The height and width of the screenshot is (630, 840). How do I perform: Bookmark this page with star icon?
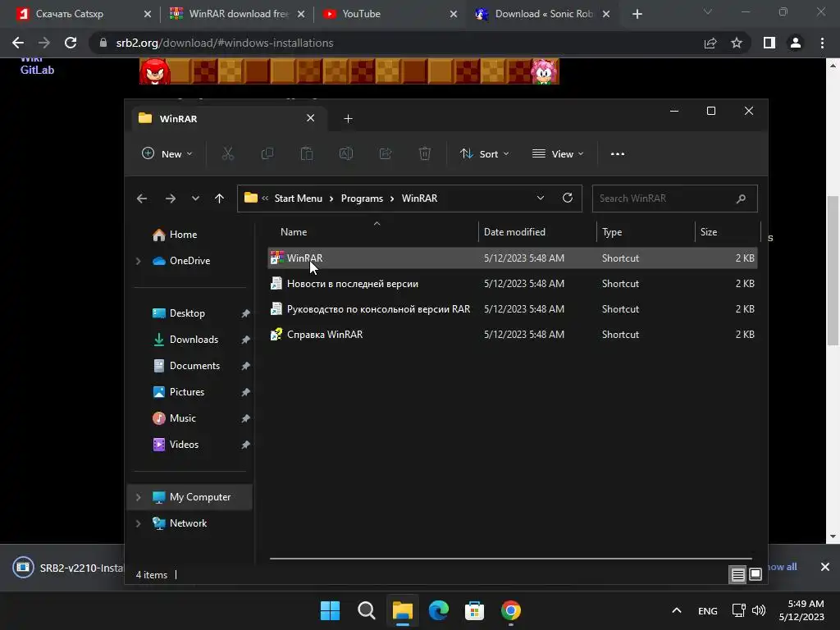[x=737, y=43]
